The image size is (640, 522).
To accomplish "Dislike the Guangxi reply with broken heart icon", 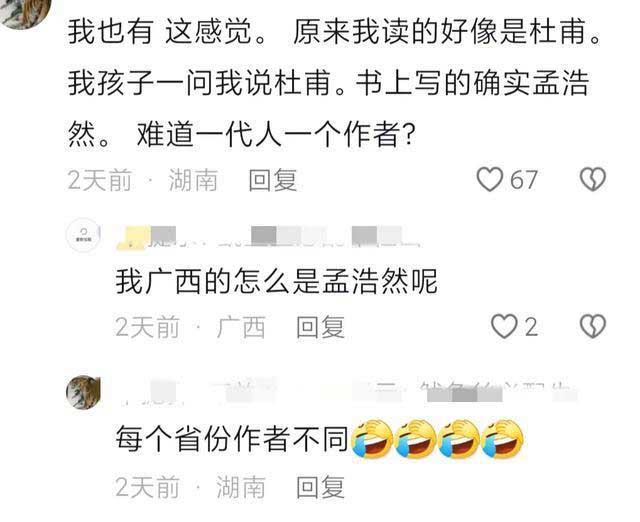I will (x=593, y=326).
